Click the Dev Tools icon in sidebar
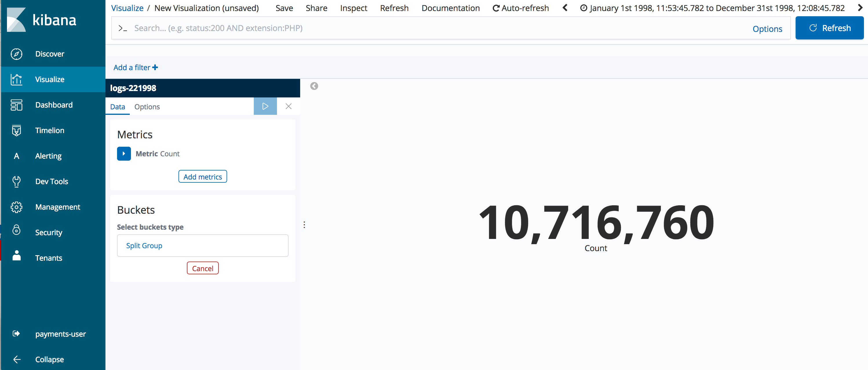The image size is (868, 370). click(16, 181)
